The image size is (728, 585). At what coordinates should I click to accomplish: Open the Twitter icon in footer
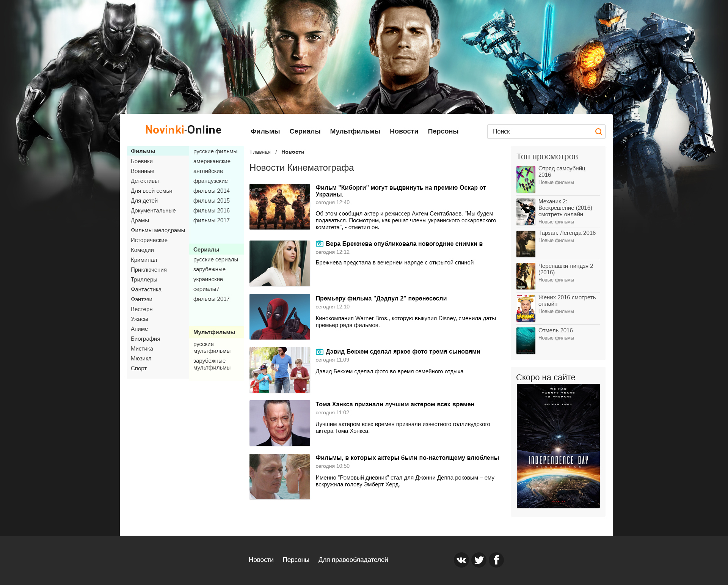point(479,560)
